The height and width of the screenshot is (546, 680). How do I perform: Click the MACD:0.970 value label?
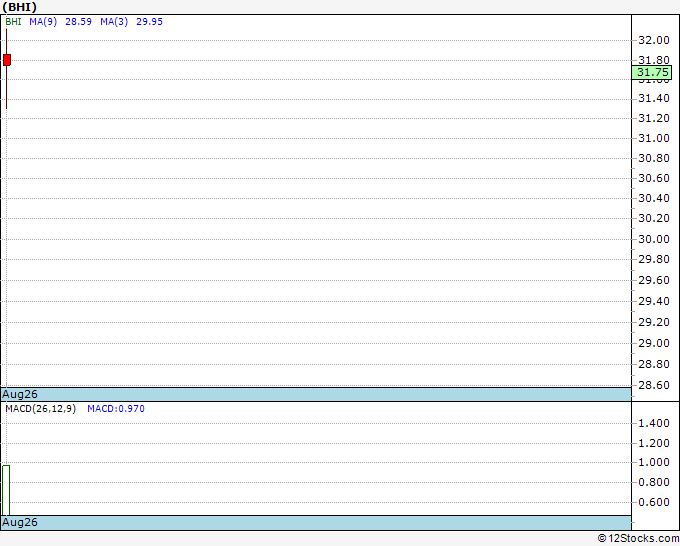pyautogui.click(x=116, y=409)
